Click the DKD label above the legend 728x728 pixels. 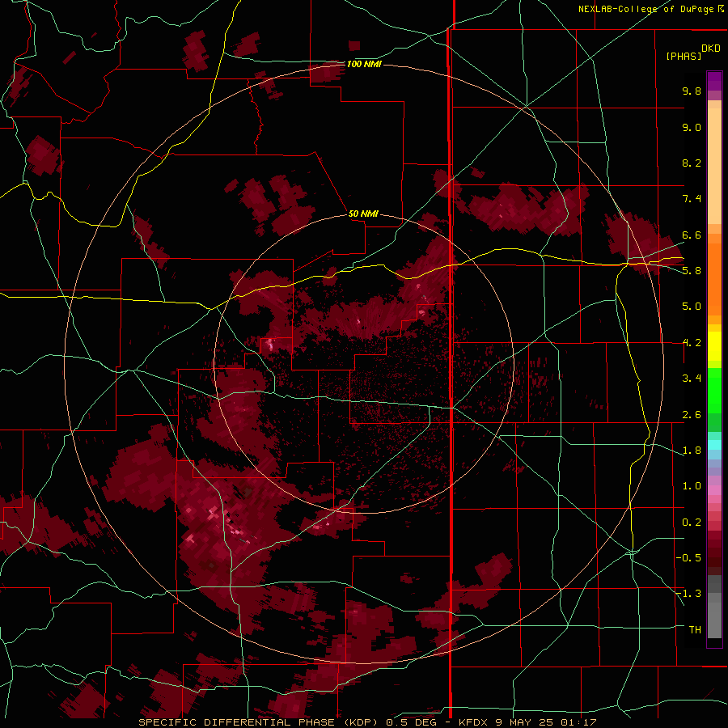coord(710,48)
